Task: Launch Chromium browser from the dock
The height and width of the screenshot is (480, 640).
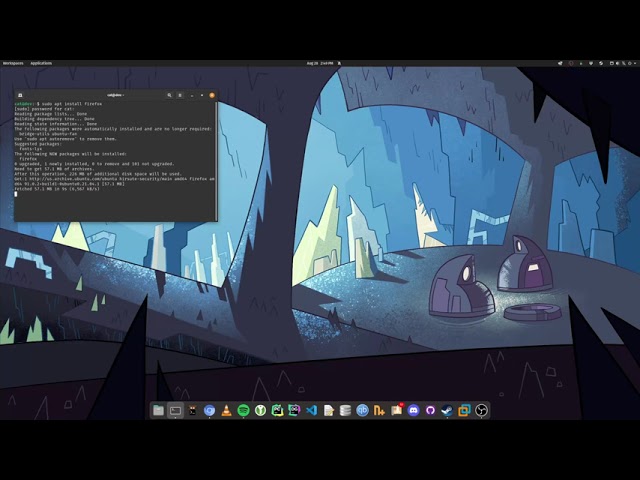Action: pos(209,410)
